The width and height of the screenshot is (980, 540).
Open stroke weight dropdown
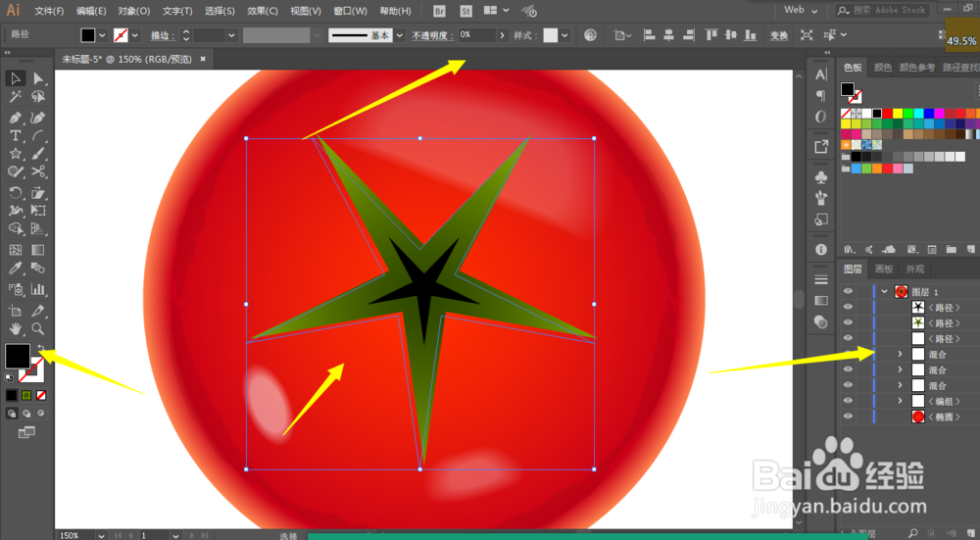232,35
